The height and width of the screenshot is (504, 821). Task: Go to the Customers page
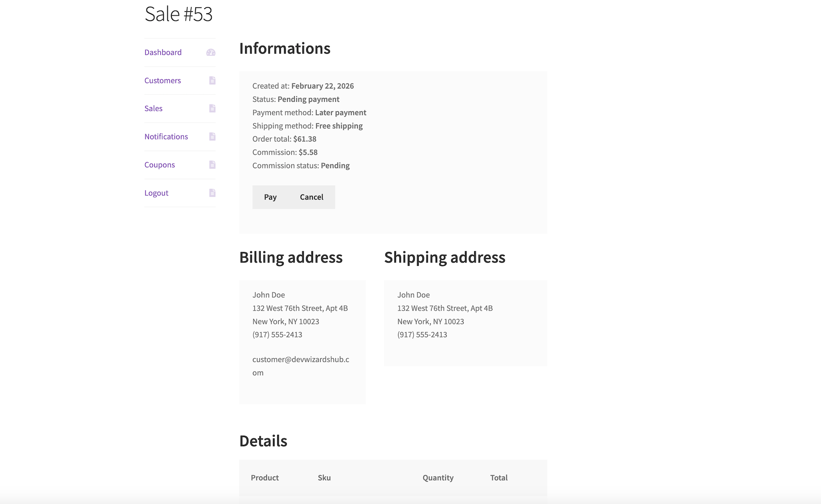point(163,81)
